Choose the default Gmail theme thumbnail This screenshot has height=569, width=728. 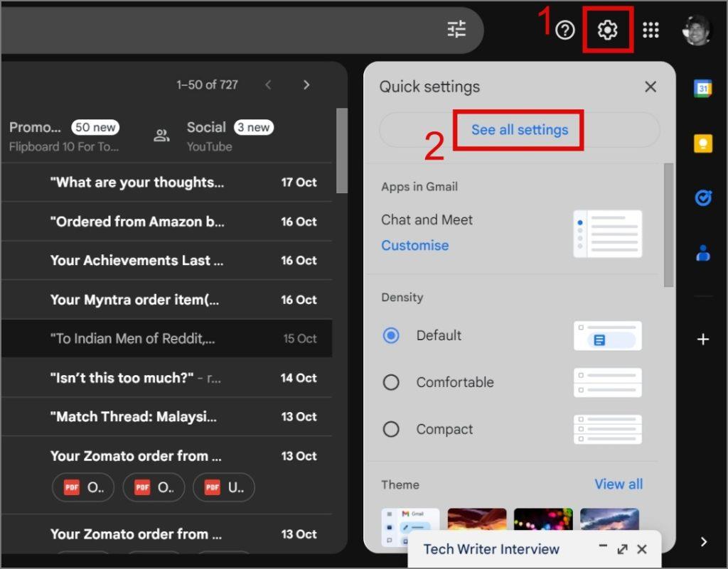click(x=410, y=526)
